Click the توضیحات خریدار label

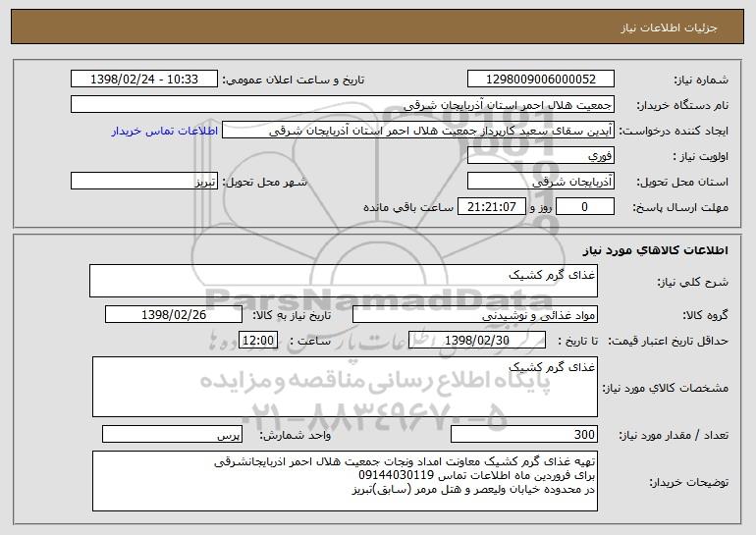click(x=688, y=482)
